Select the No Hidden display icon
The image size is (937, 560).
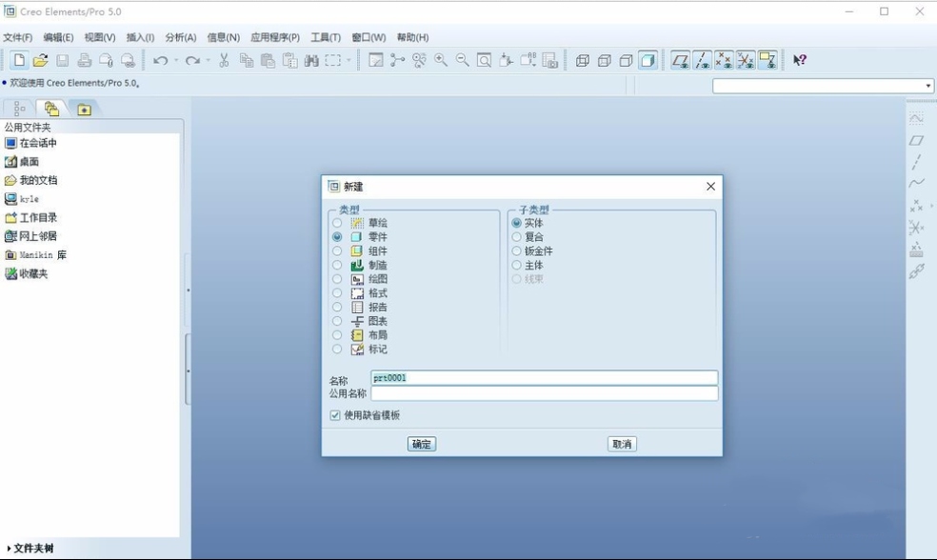(626, 60)
